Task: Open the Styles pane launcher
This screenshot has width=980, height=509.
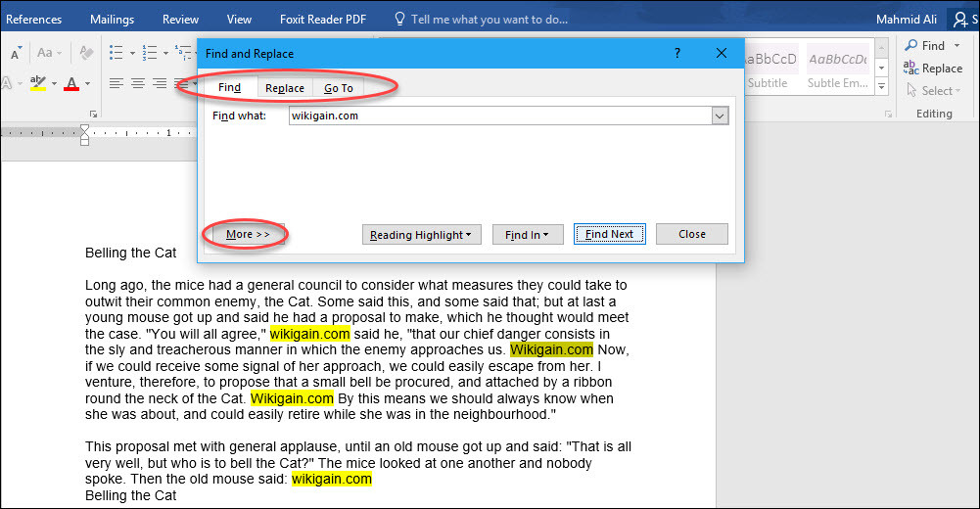Action: coord(888,114)
